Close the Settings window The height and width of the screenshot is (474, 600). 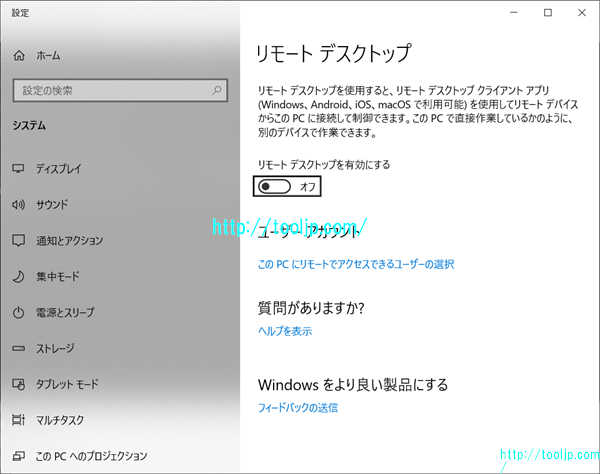(582, 13)
